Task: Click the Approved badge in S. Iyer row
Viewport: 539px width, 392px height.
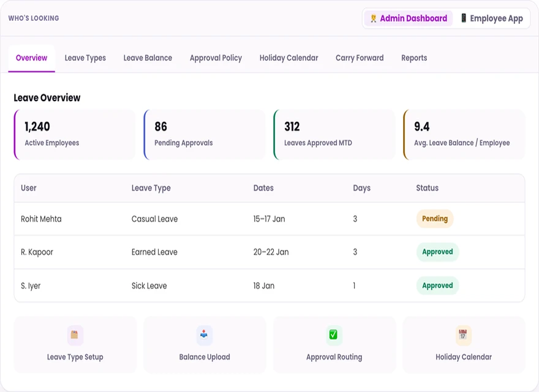Action: [437, 285]
